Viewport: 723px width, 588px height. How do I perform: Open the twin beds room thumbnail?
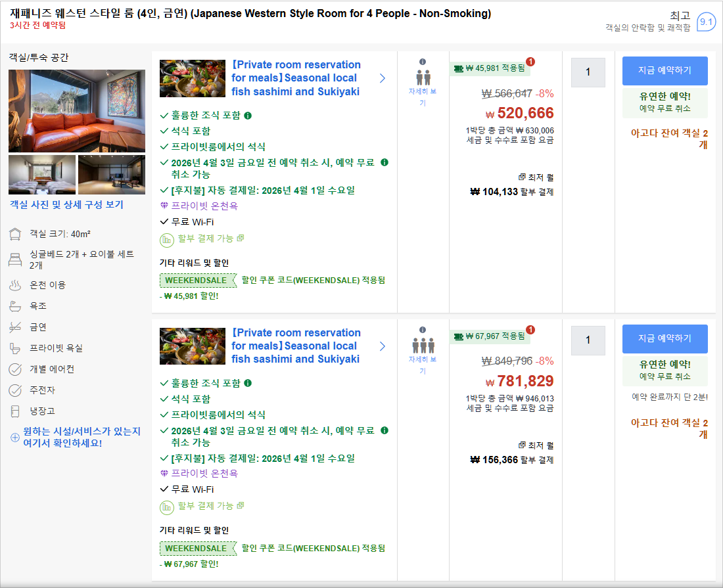(x=42, y=175)
